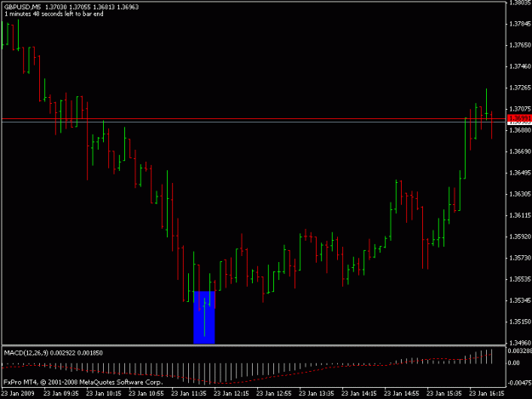Click the 1.36690 price axis label
532x399 pixels.
[x=520, y=151]
